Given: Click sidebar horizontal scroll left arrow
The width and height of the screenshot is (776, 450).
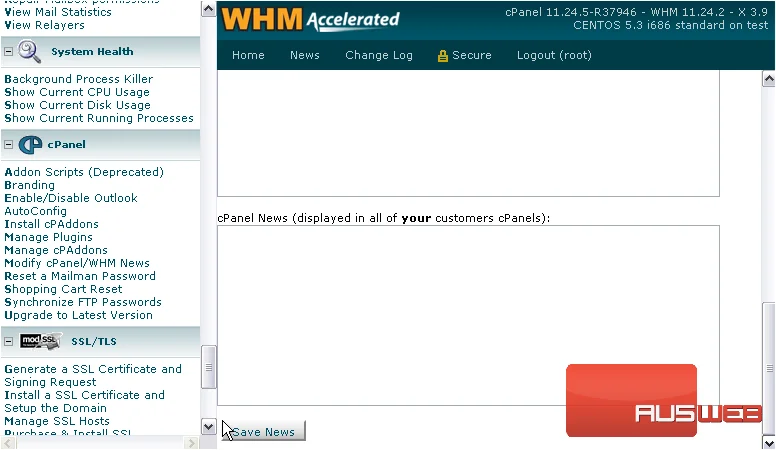Looking at the screenshot, I should (x=8, y=443).
